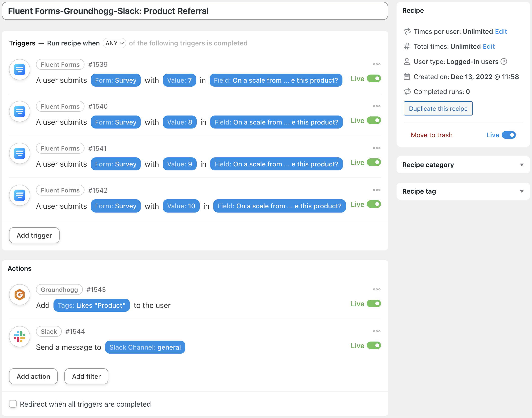
Task: Toggle Live switch for Value: 8 trigger
Action: [x=374, y=120]
